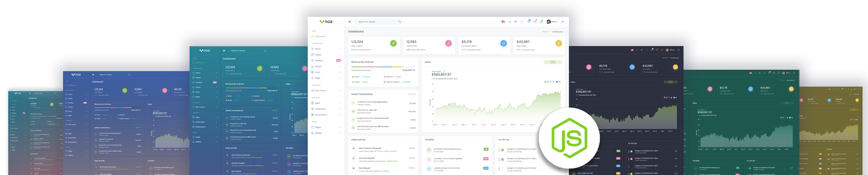Go to Home breadcrumb link
This screenshot has height=175, width=868.
tap(545, 32)
